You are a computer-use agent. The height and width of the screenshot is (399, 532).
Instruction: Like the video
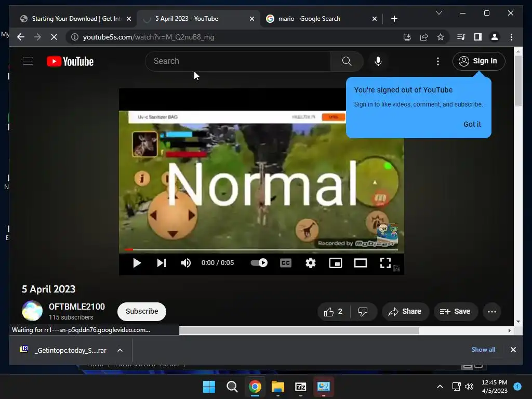click(333, 312)
